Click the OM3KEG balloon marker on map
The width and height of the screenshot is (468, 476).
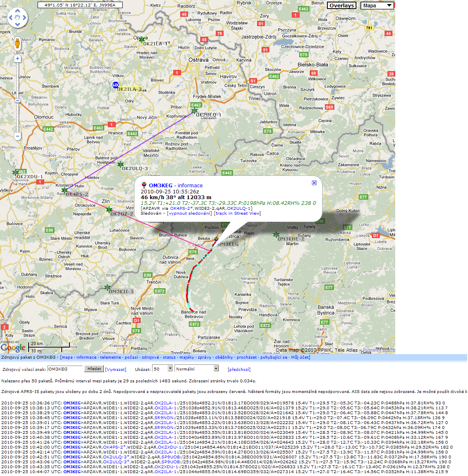216,239
